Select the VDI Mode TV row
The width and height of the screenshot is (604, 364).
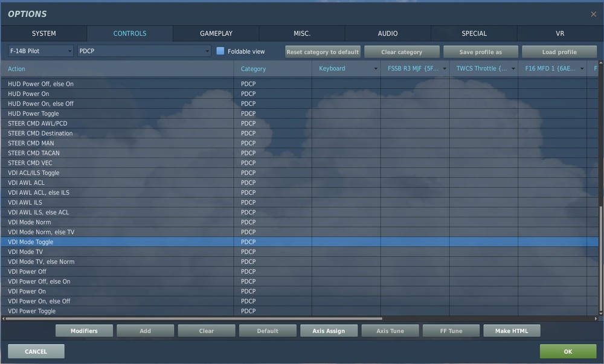point(300,252)
